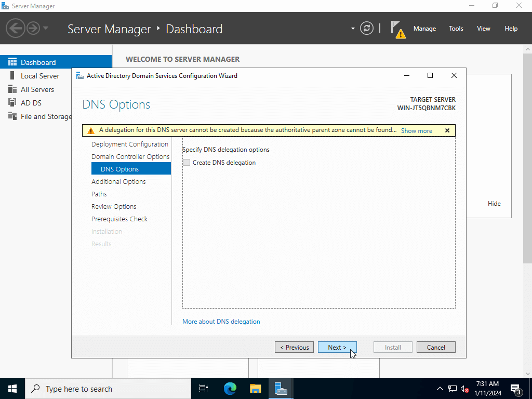This screenshot has width=532, height=399.
Task: Open the View menu
Action: coord(483,29)
